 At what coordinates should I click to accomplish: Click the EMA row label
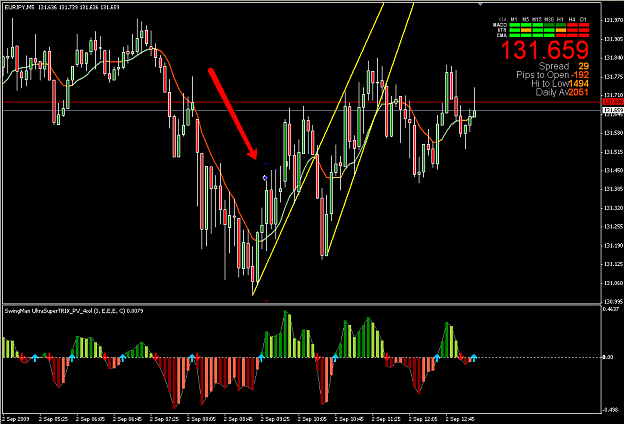(502, 35)
